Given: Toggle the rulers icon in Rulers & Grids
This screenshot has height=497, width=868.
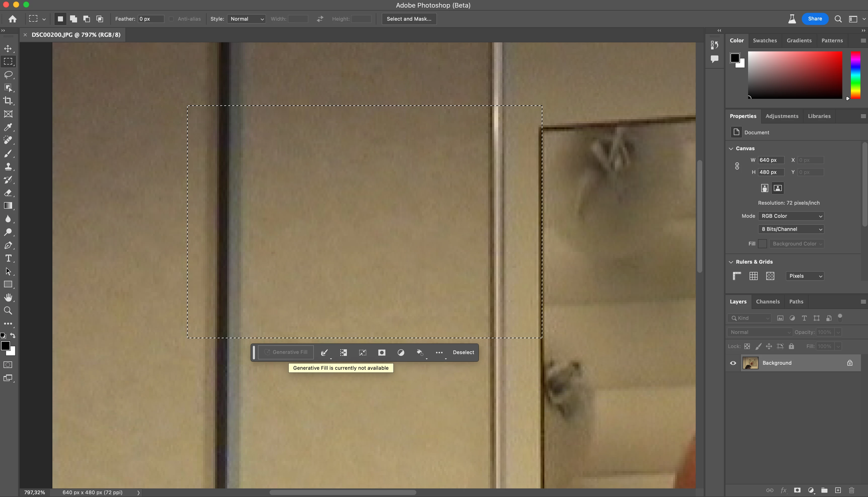Looking at the screenshot, I should click(737, 276).
